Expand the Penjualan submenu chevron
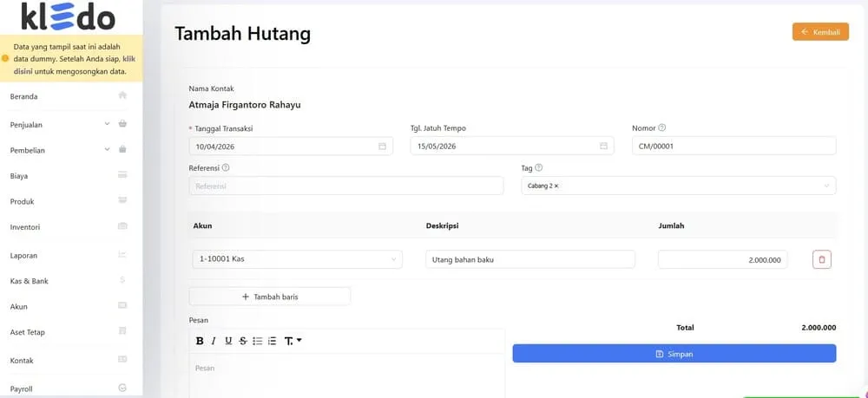 pos(108,124)
